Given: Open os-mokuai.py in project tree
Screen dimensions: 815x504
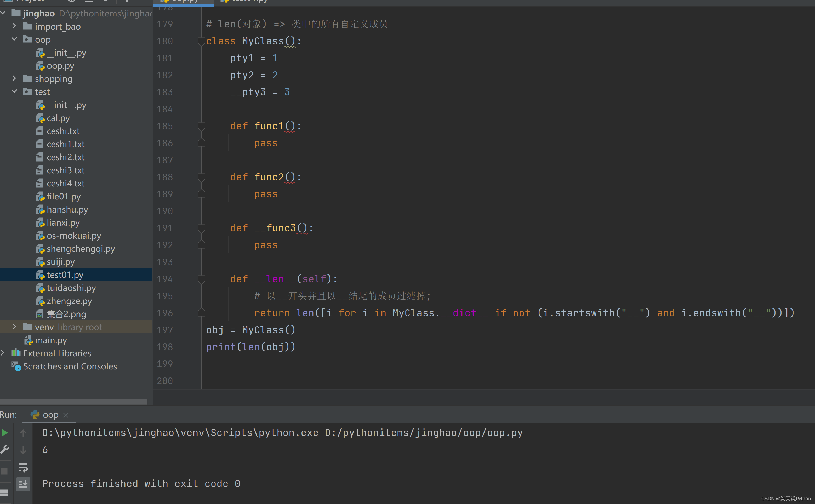Looking at the screenshot, I should tap(74, 236).
